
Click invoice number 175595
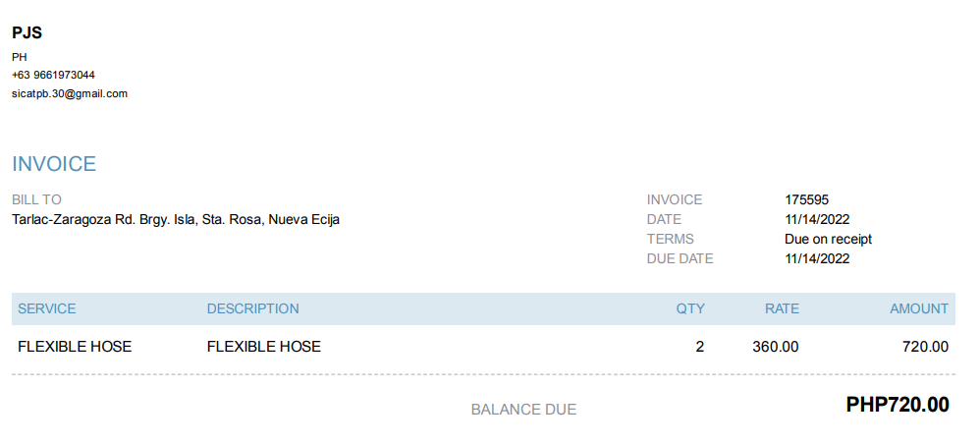coord(807,199)
